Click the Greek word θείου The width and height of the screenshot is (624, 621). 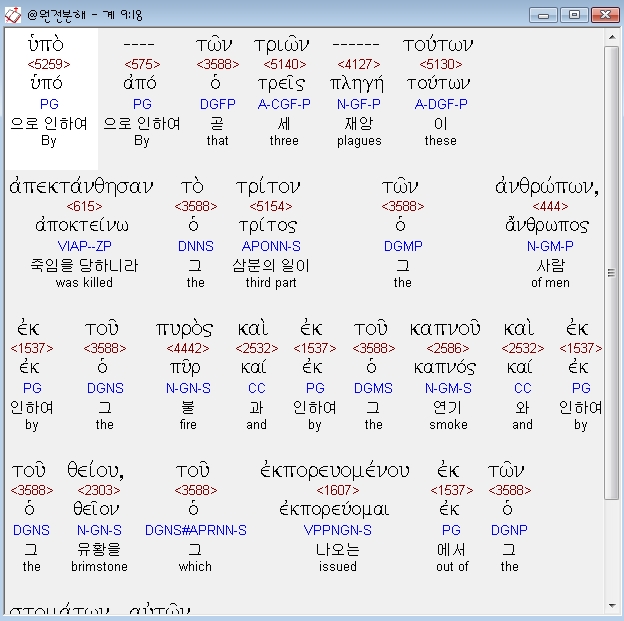pos(96,471)
